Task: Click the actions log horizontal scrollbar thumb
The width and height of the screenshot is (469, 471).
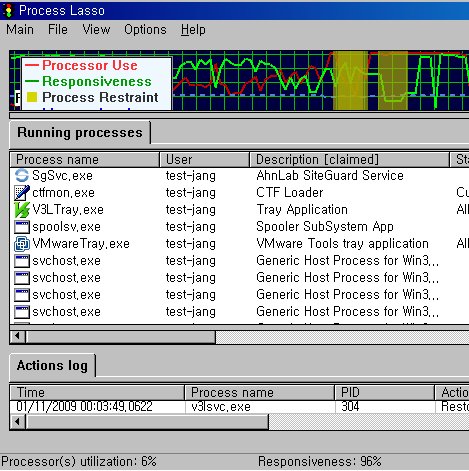Action: coord(147,422)
